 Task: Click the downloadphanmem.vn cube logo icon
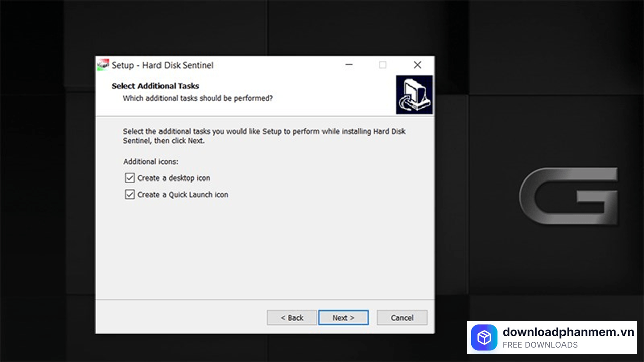point(484,338)
